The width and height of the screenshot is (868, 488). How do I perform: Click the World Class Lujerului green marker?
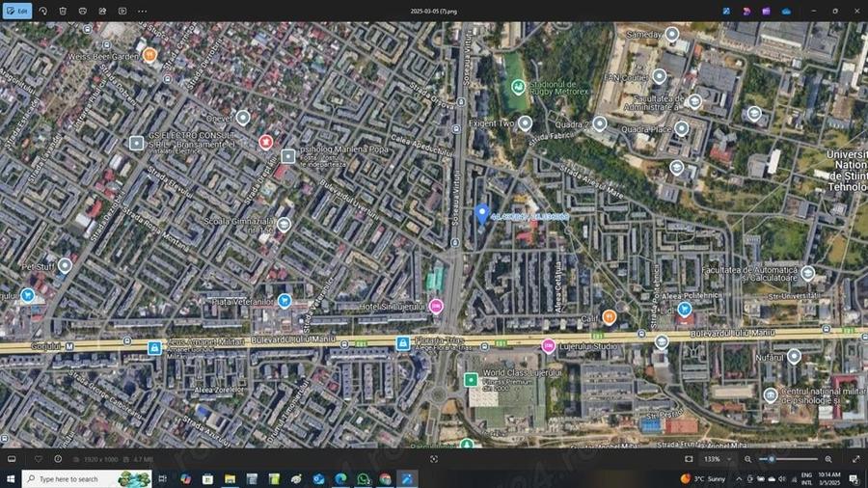[471, 380]
